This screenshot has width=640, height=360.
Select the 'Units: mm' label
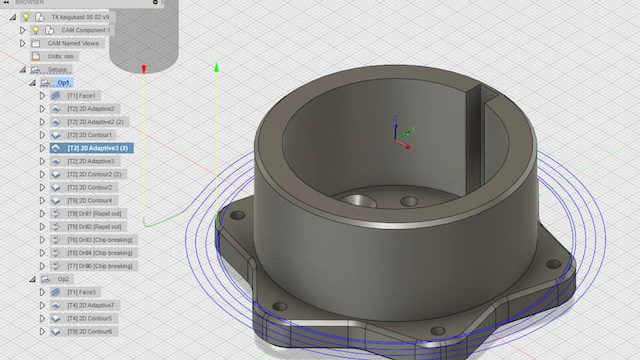tap(61, 56)
